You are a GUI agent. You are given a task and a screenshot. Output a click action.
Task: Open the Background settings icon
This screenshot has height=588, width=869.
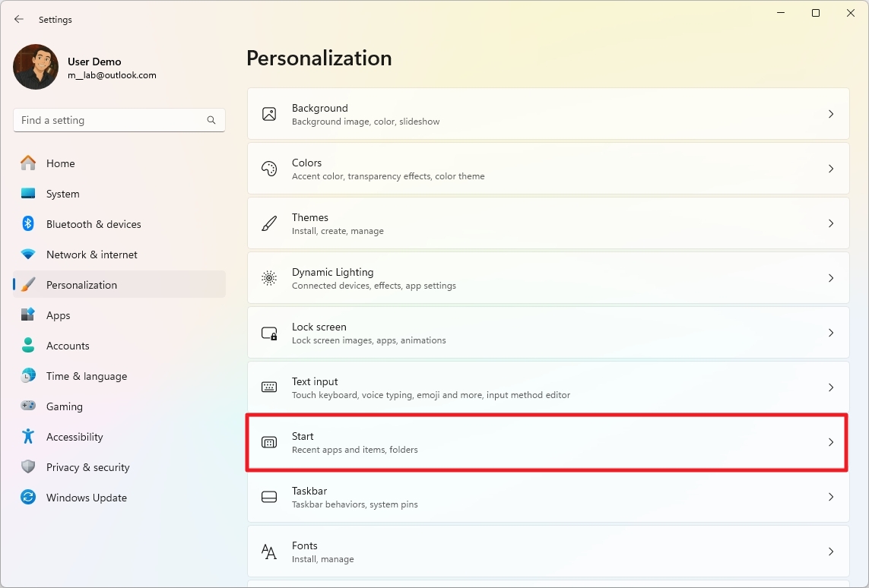269,113
